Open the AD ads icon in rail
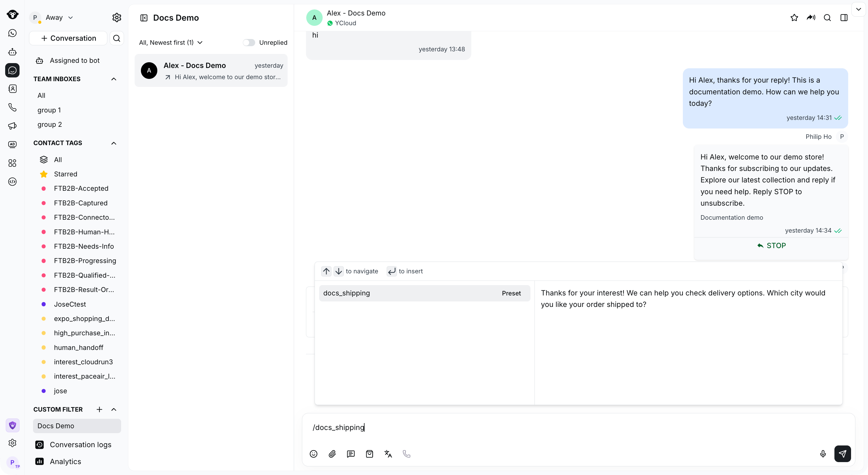 click(12, 144)
